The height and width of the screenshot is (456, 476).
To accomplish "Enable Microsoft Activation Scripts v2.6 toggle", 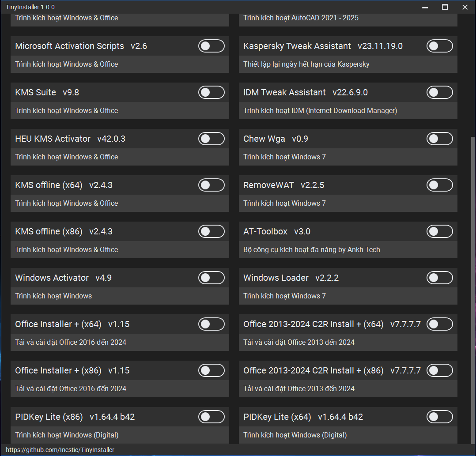I will (211, 46).
